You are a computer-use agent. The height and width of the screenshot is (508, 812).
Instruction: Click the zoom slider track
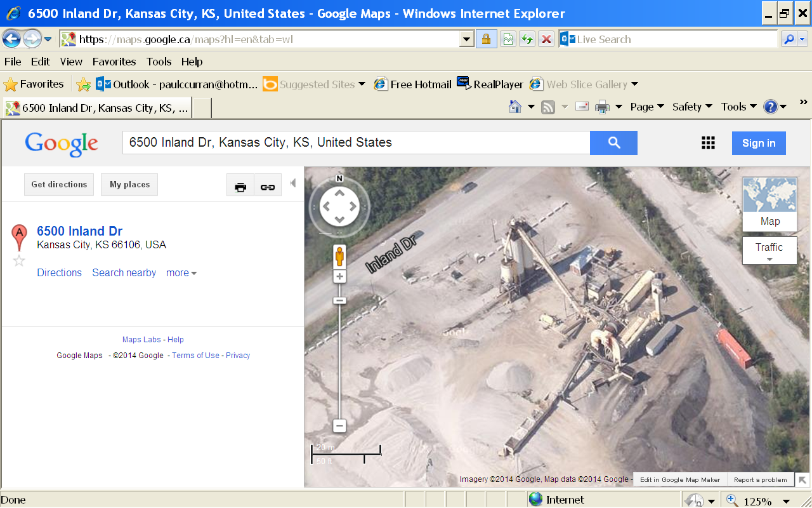(339, 362)
